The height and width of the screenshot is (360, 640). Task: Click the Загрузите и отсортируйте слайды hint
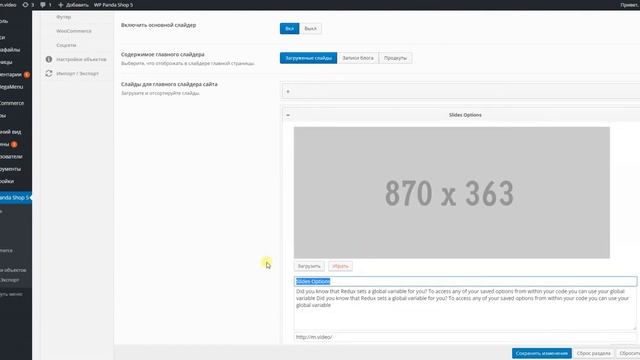(160, 93)
